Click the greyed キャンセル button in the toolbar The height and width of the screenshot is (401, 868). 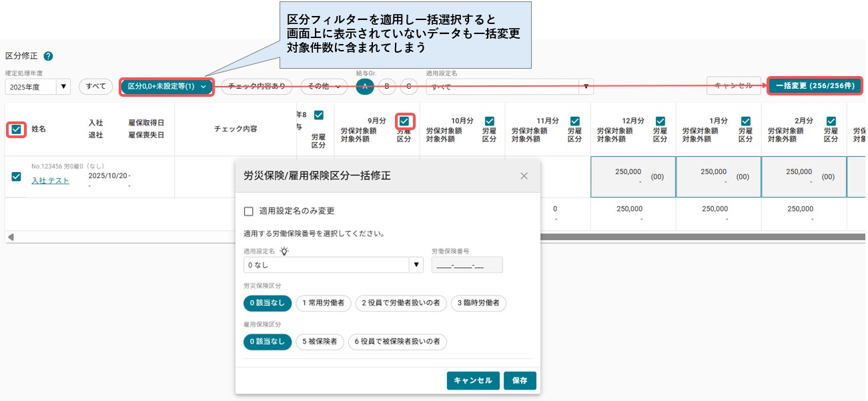[733, 86]
